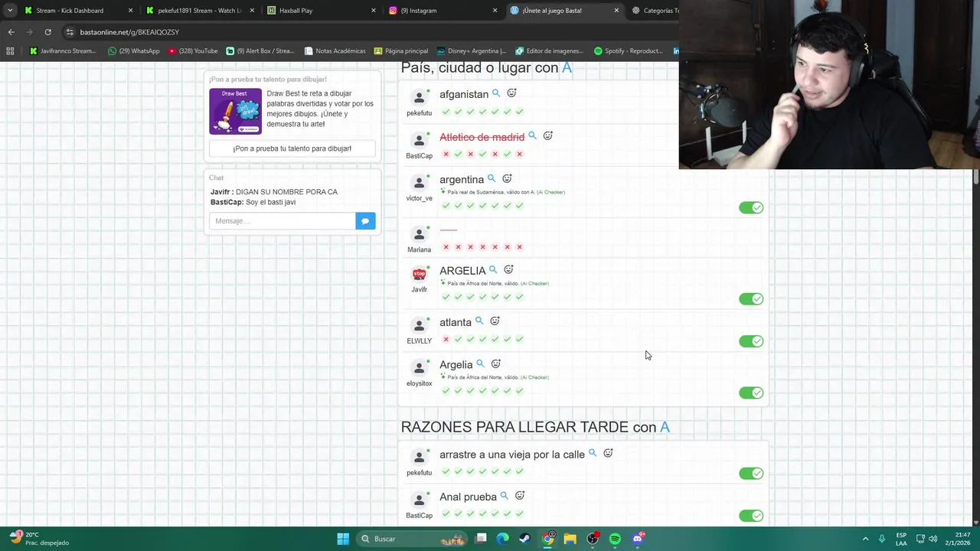Send the chat message with the blue button
980x551 pixels.
click(x=365, y=221)
